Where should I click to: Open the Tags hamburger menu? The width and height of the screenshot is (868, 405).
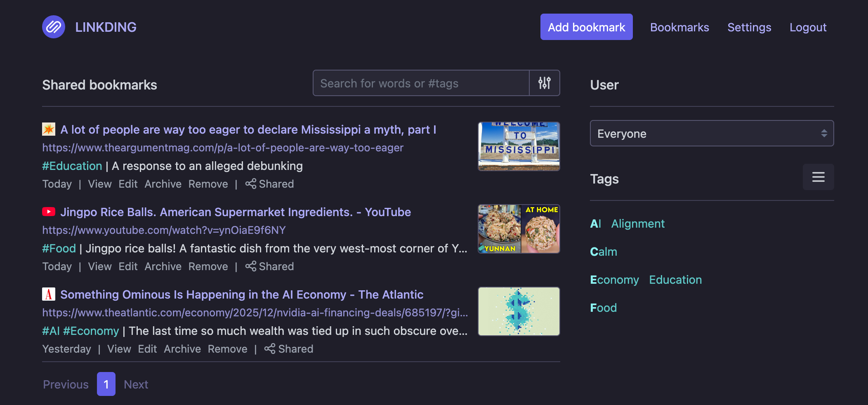pyautogui.click(x=818, y=177)
